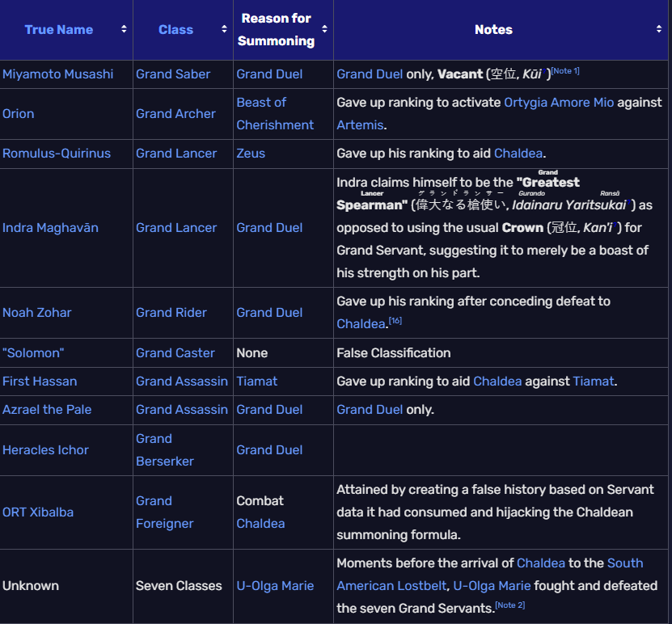Select 'Seven Classes' cell text

[179, 586]
